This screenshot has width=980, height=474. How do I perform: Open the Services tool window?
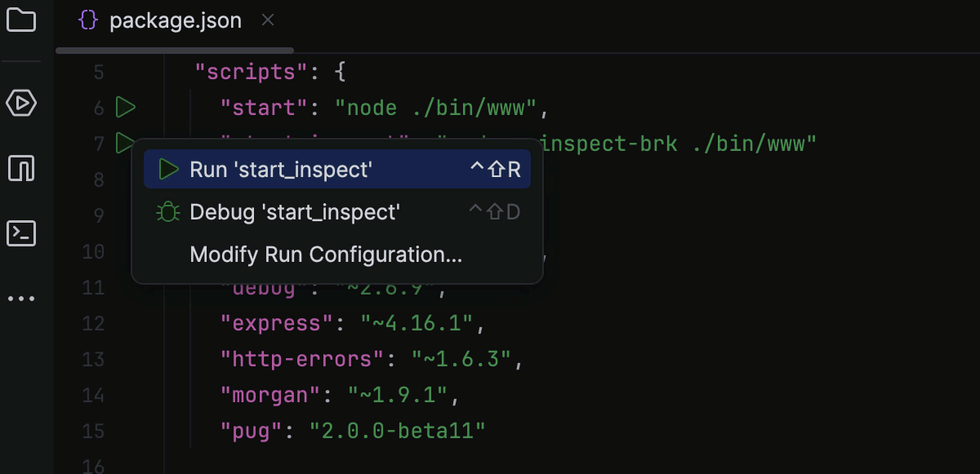[22, 104]
